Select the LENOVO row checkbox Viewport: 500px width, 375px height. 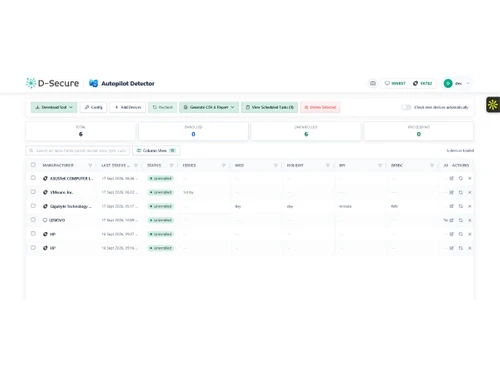33,220
